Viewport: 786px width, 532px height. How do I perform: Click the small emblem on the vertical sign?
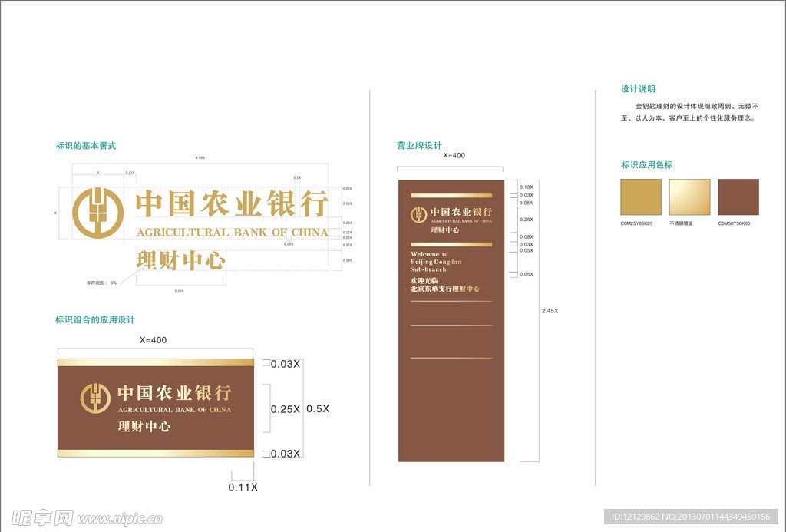(x=418, y=215)
